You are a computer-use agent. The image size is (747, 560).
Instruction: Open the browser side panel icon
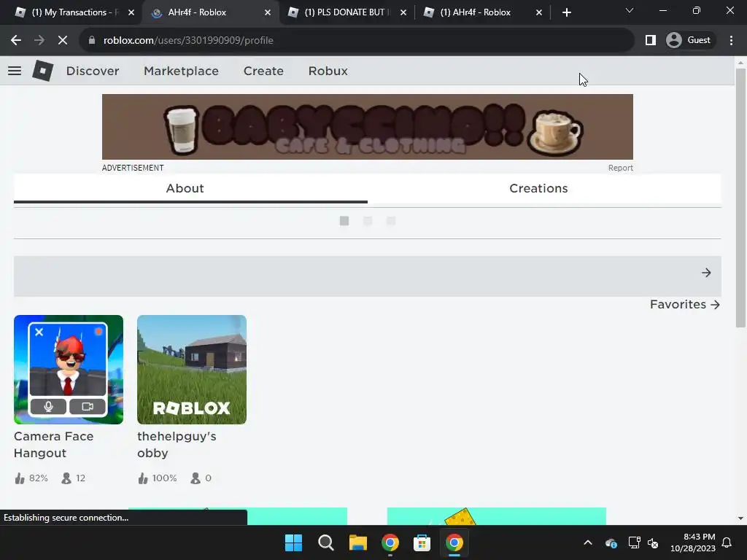point(650,41)
